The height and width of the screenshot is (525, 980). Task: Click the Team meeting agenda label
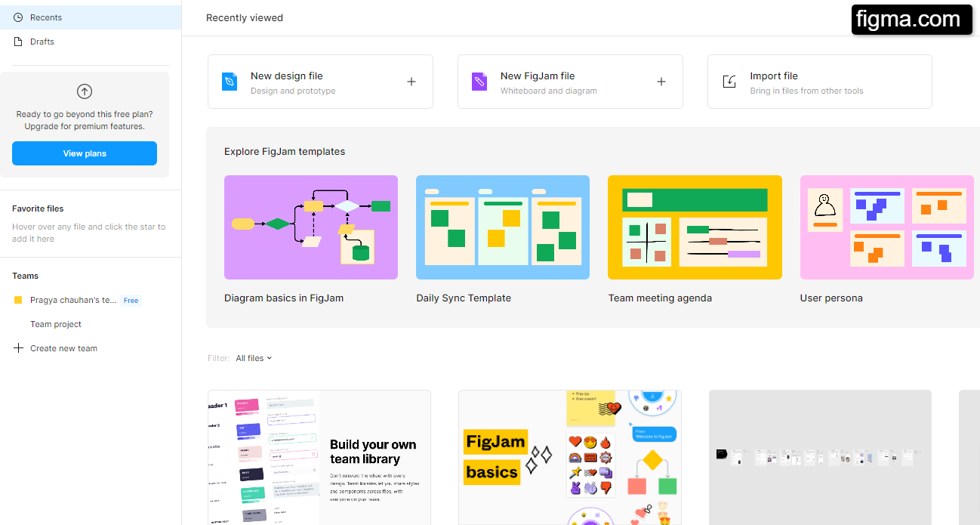pyautogui.click(x=660, y=298)
